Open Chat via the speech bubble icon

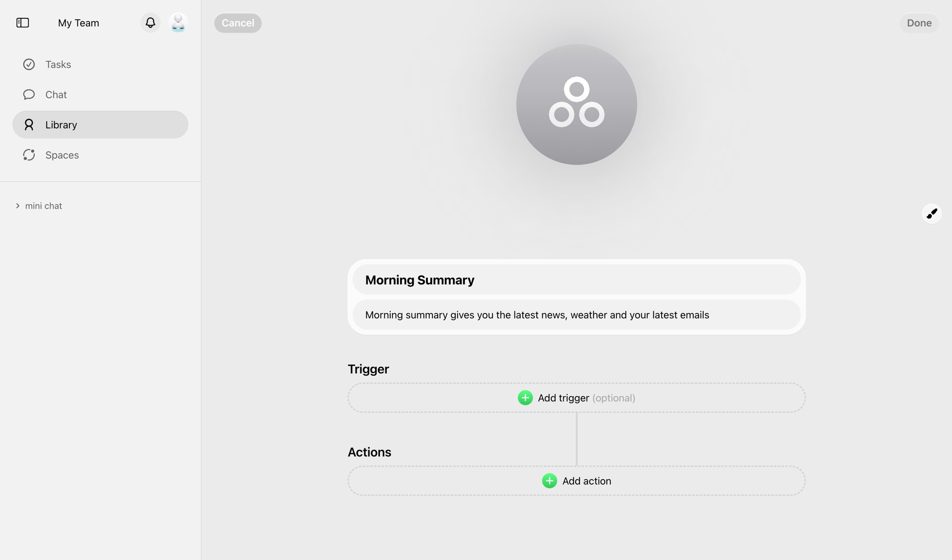(x=29, y=94)
